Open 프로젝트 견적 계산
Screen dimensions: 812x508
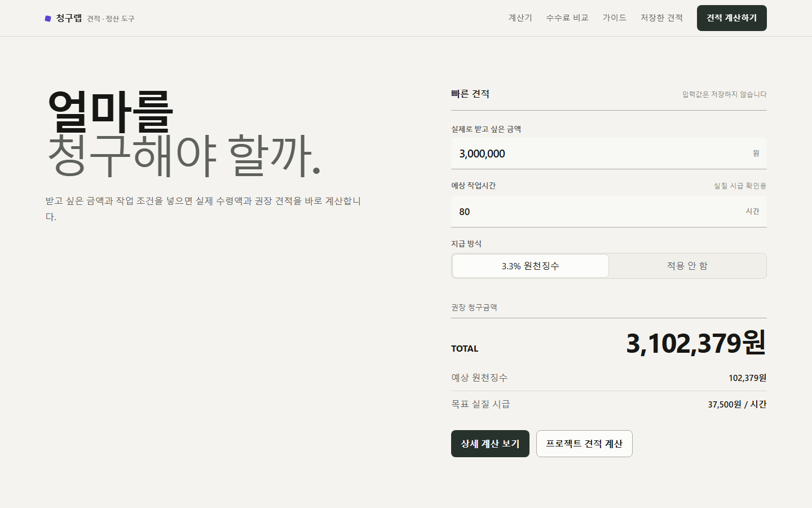(x=584, y=444)
